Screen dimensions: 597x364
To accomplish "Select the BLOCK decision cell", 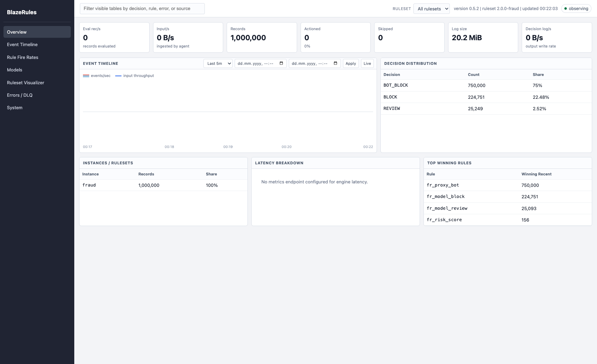I will 390,97.
